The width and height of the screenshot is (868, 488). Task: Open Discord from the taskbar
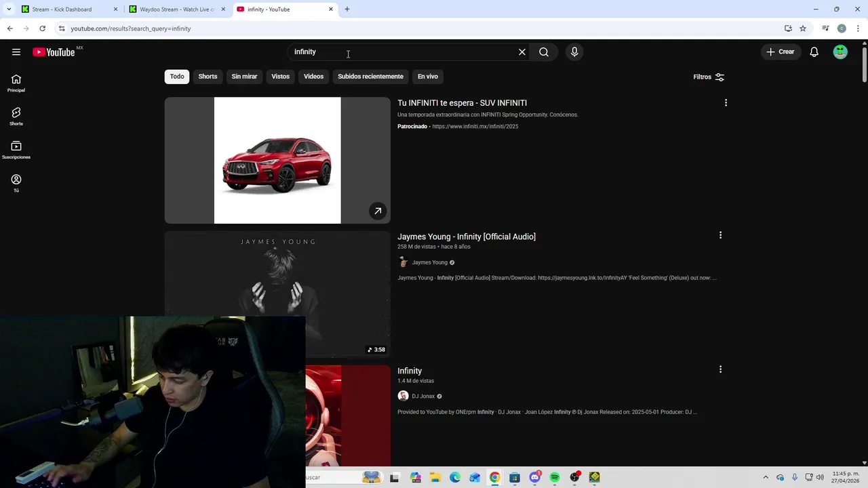[535, 477]
